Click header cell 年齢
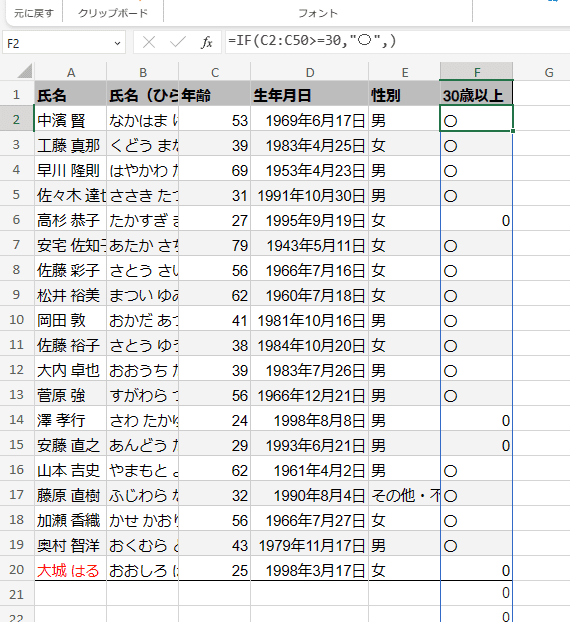Screen dimensions: 570x622 click(215, 94)
